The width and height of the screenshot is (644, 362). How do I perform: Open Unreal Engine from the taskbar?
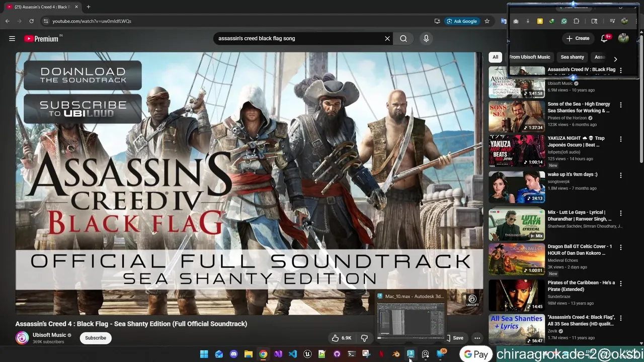[307, 354]
